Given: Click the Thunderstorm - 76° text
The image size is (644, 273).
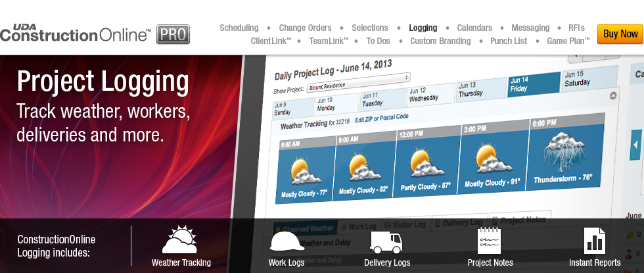Looking at the screenshot, I should pyautogui.click(x=563, y=179).
